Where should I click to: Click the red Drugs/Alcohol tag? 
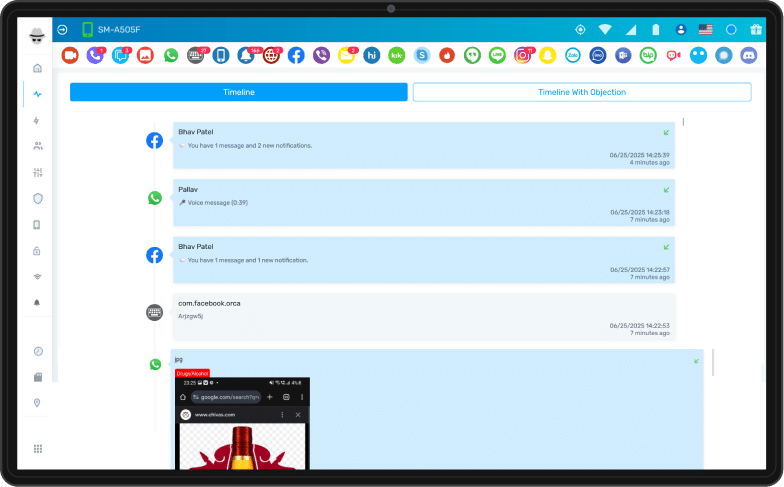(x=192, y=373)
